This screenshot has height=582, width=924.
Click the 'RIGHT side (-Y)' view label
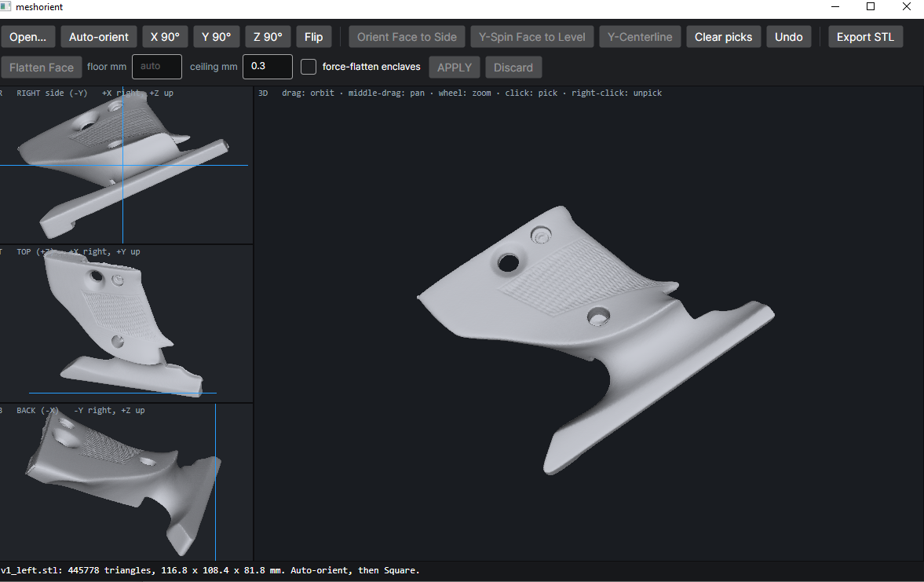point(52,93)
